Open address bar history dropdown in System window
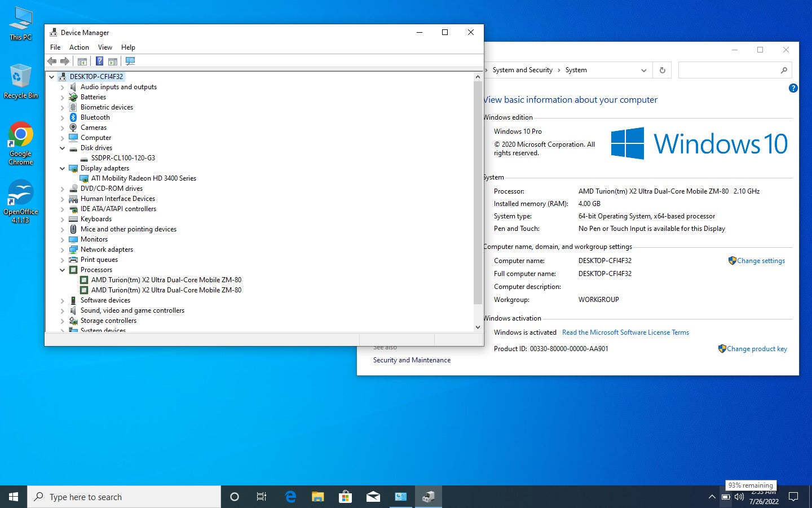The width and height of the screenshot is (812, 508). coord(643,70)
